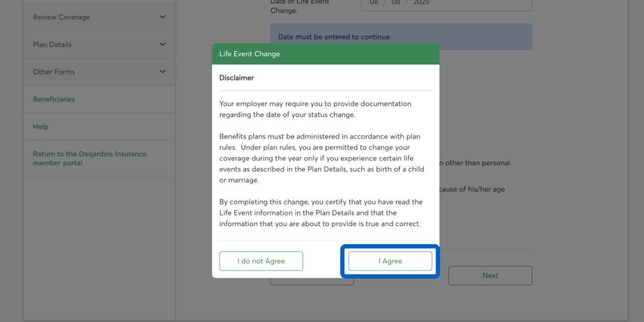Click the 'Date must be entered' notice
The image size is (644, 322).
click(x=334, y=37)
